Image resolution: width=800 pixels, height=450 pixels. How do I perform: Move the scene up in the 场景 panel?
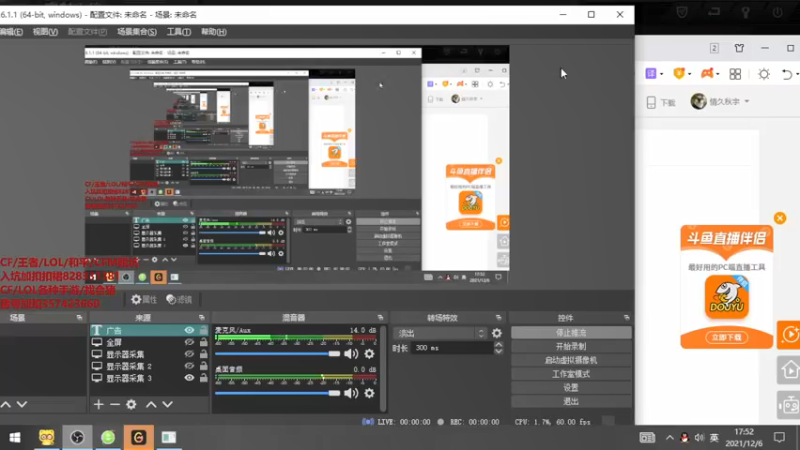[x=6, y=405]
